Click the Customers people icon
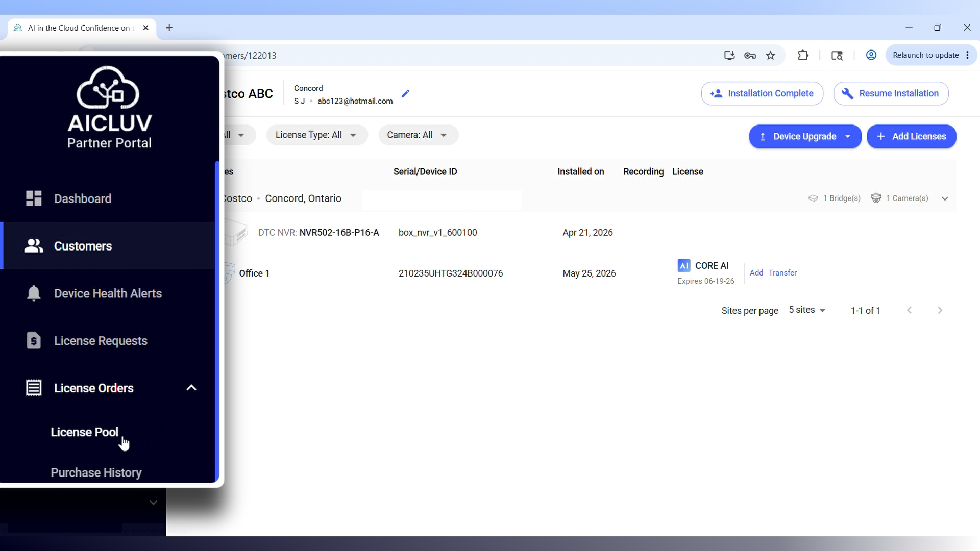 [x=34, y=246]
